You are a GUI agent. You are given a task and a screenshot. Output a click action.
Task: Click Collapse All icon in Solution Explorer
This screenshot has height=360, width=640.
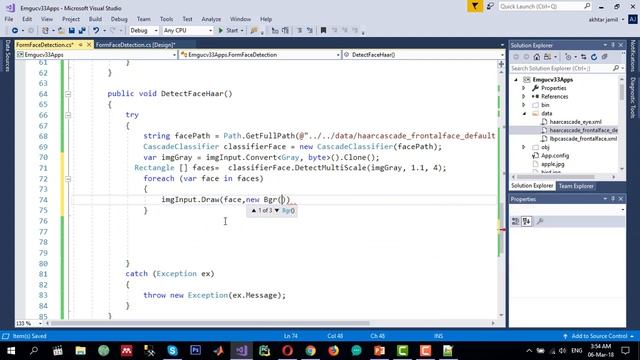(x=604, y=57)
